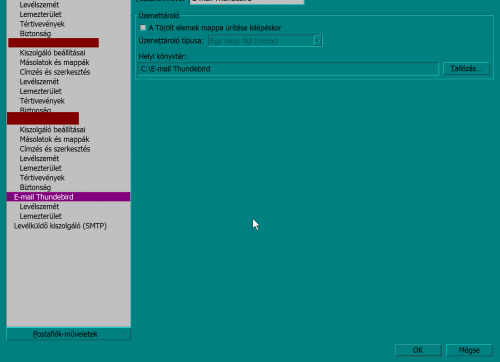The width and height of the screenshot is (500, 362).
Task: Open Levélszemét under E-mail Thundebird
Action: tap(39, 207)
